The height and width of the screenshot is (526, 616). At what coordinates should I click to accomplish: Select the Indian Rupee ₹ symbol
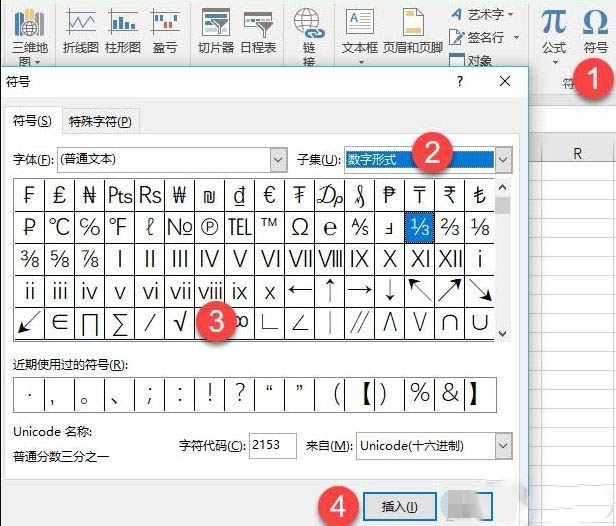click(x=449, y=195)
